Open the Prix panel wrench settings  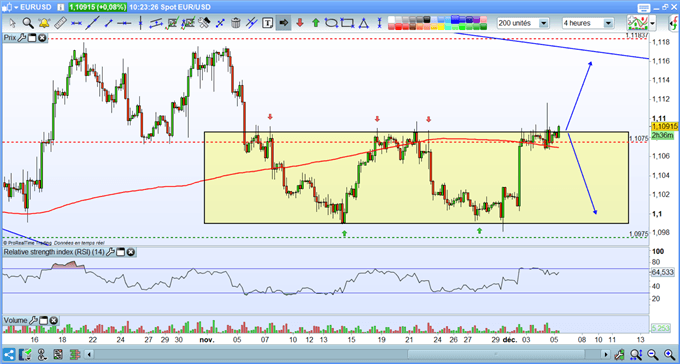tap(23, 38)
